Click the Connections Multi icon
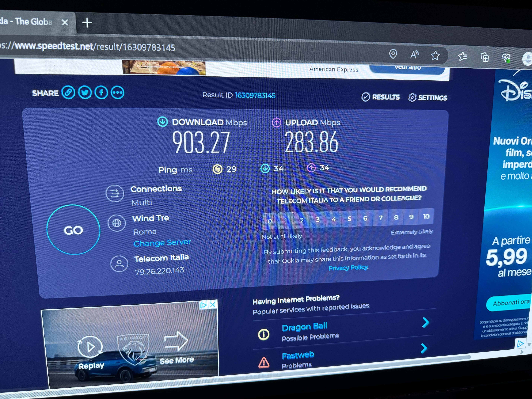This screenshot has height=399, width=532. click(115, 193)
